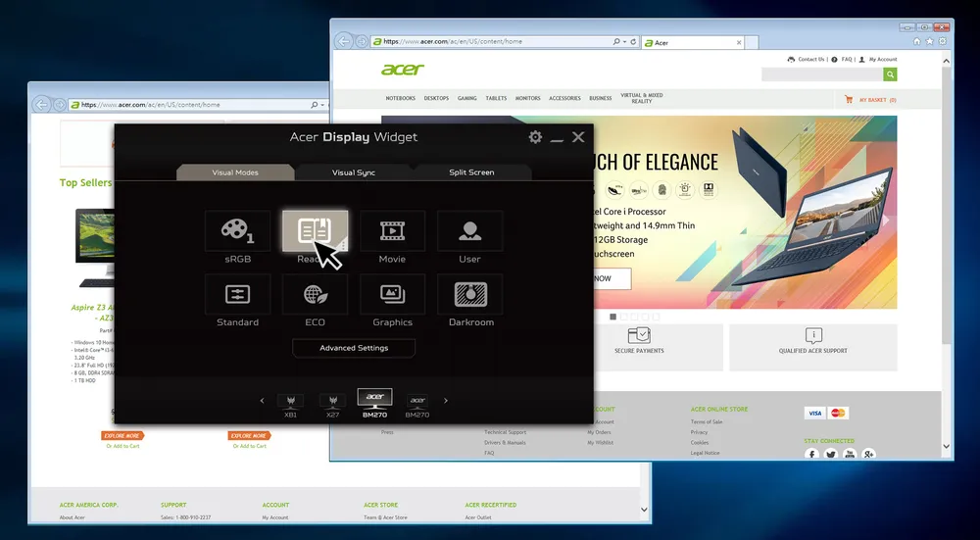Select the User visual mode

click(x=470, y=231)
